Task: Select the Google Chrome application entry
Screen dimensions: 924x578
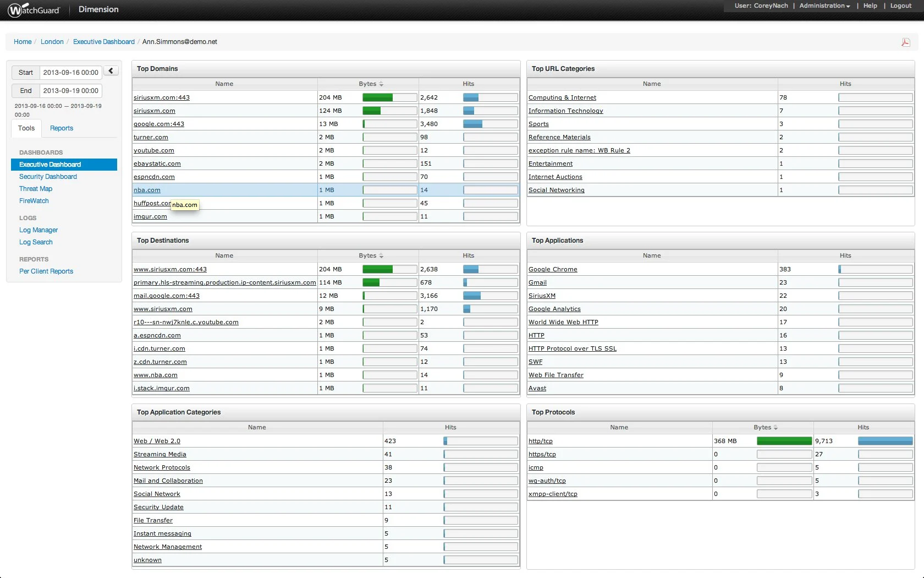Action: tap(553, 270)
